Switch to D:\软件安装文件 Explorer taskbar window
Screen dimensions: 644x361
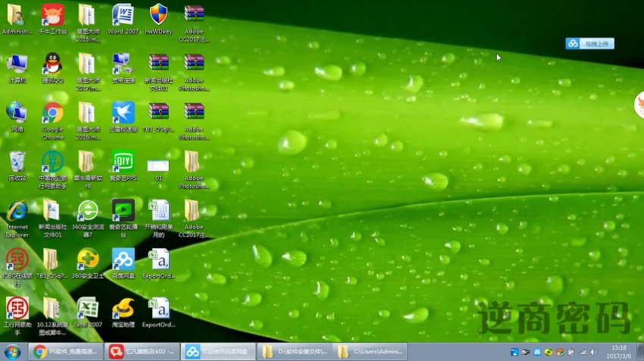295,352
